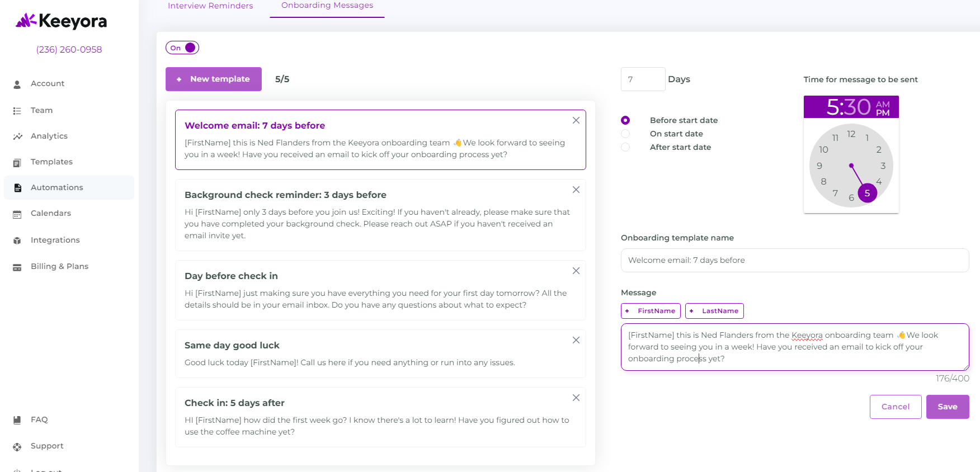Open Team via its list icon
The image size is (980, 472).
17,111
